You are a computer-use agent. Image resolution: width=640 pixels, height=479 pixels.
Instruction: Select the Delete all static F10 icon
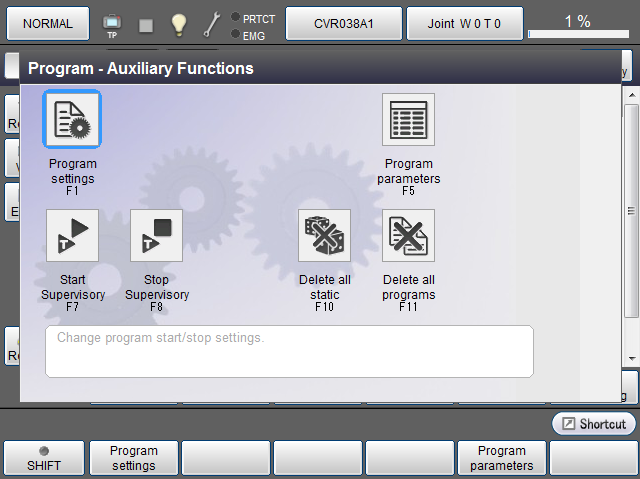click(324, 236)
